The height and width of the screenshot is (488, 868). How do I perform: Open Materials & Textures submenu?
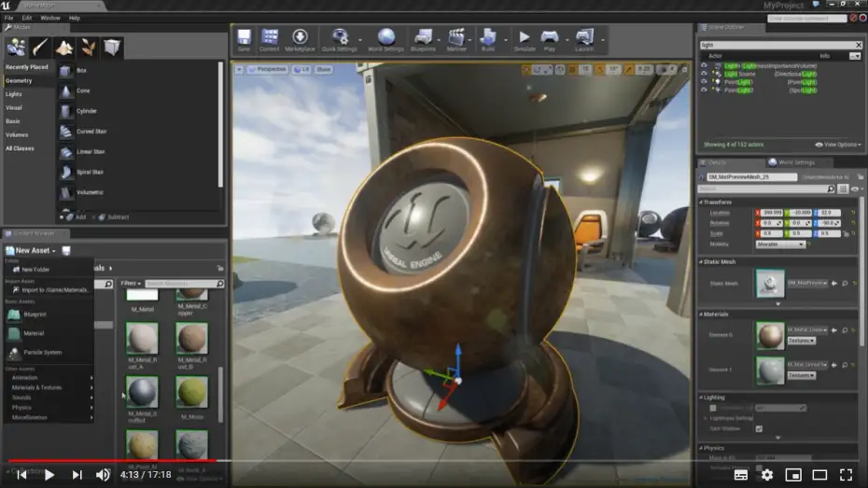(x=49, y=388)
